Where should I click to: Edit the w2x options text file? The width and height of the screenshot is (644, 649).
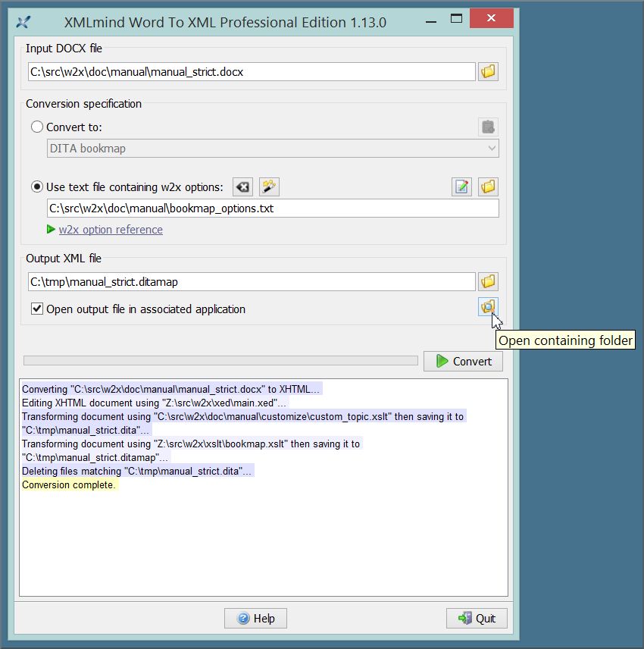point(461,187)
